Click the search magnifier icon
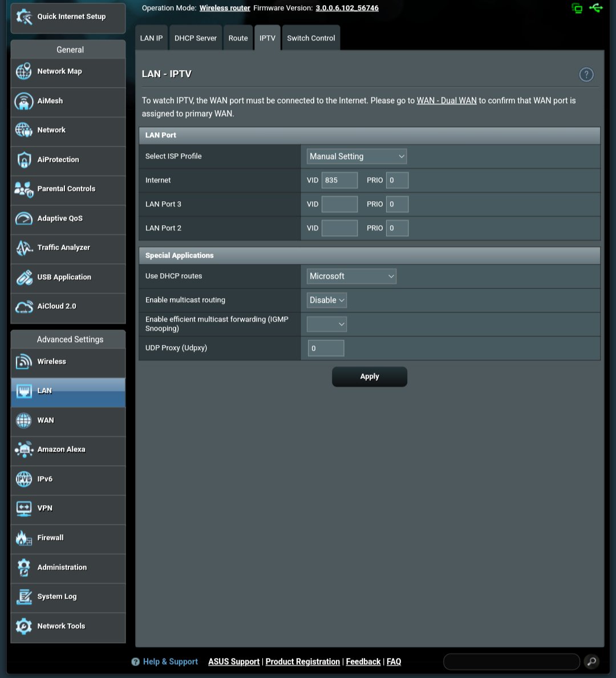This screenshot has height=678, width=616. pos(591,661)
